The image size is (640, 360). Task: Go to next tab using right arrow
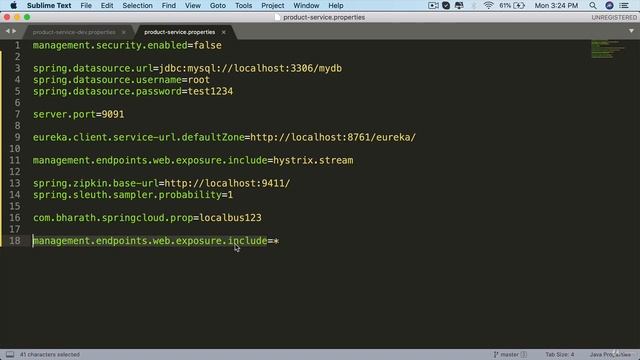(14, 31)
